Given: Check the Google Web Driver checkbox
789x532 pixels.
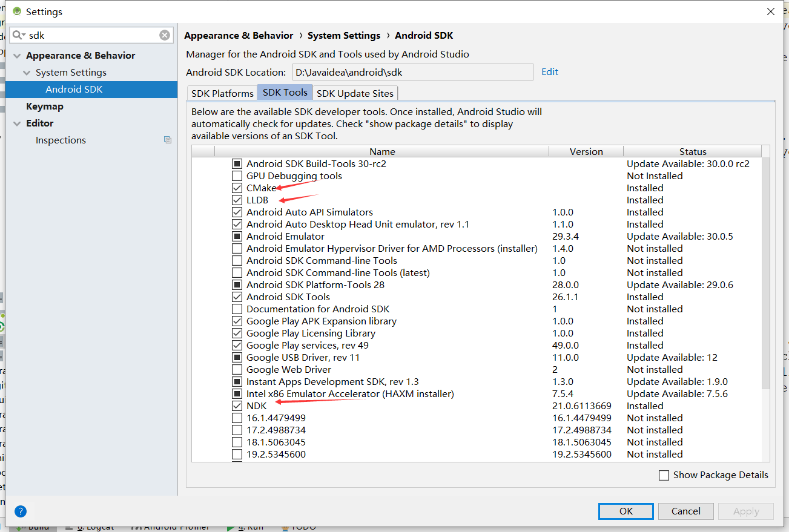Looking at the screenshot, I should (237, 369).
